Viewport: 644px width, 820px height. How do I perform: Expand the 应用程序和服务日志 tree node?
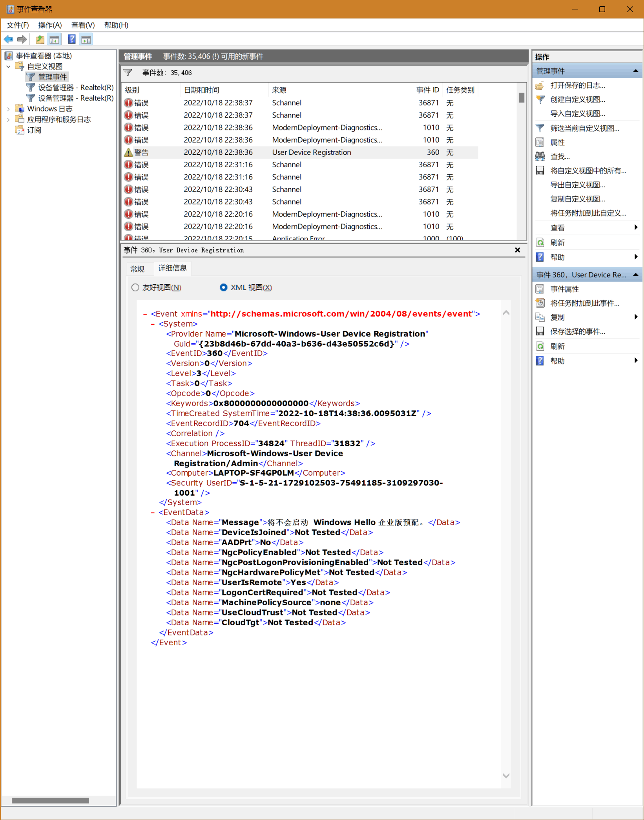[x=8, y=120]
